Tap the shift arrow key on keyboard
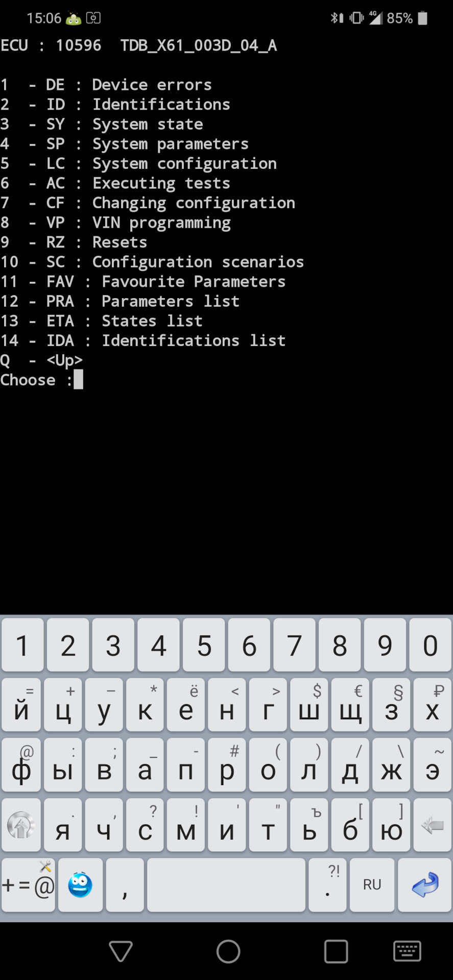This screenshot has width=453, height=980. [21, 825]
